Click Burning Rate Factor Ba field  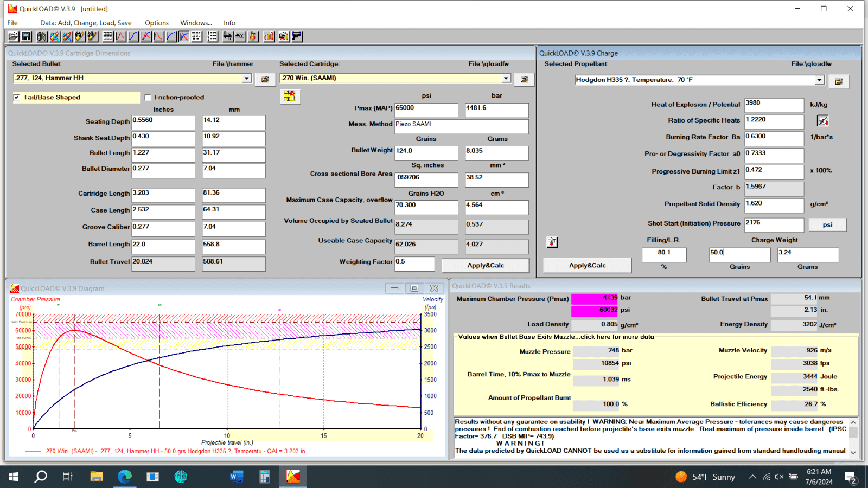pos(774,139)
